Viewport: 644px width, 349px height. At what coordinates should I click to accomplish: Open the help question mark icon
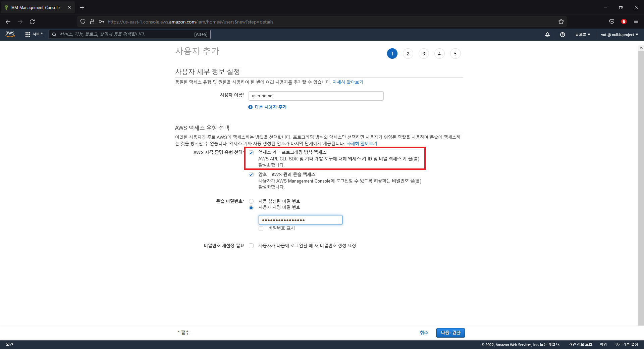(562, 35)
